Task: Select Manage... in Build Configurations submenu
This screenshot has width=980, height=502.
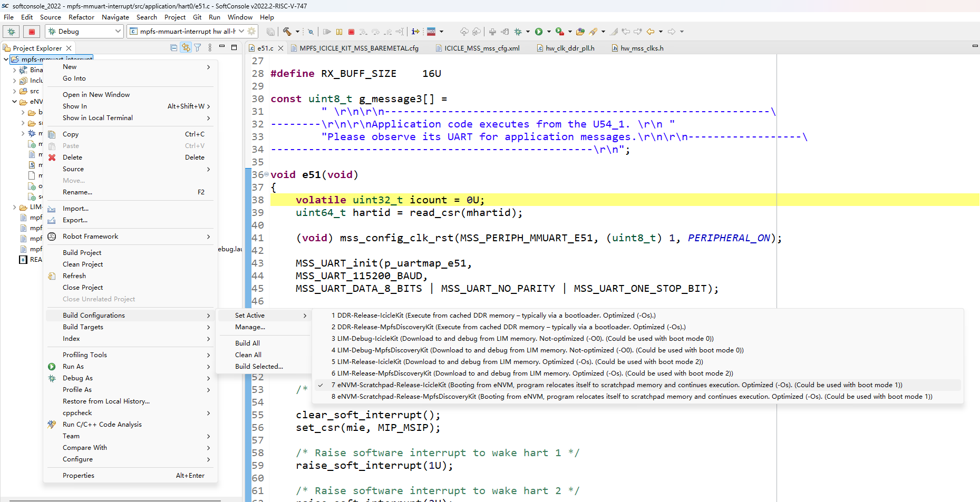Action: (264, 327)
